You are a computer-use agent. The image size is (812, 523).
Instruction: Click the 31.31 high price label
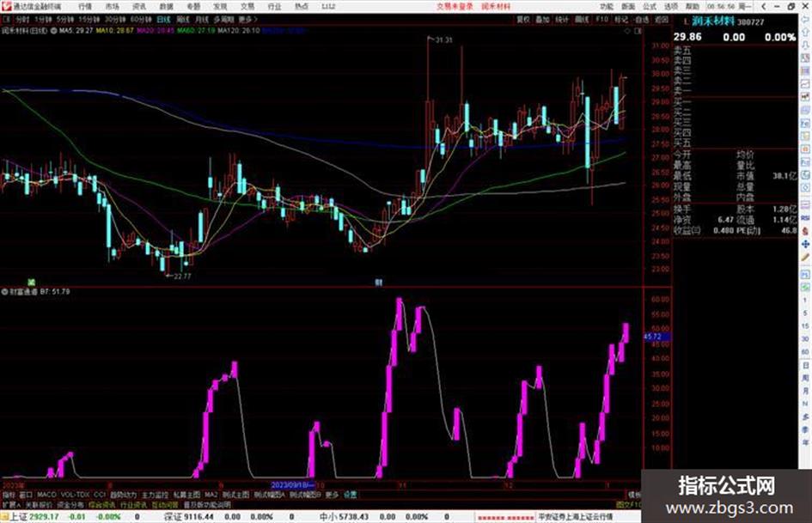443,40
